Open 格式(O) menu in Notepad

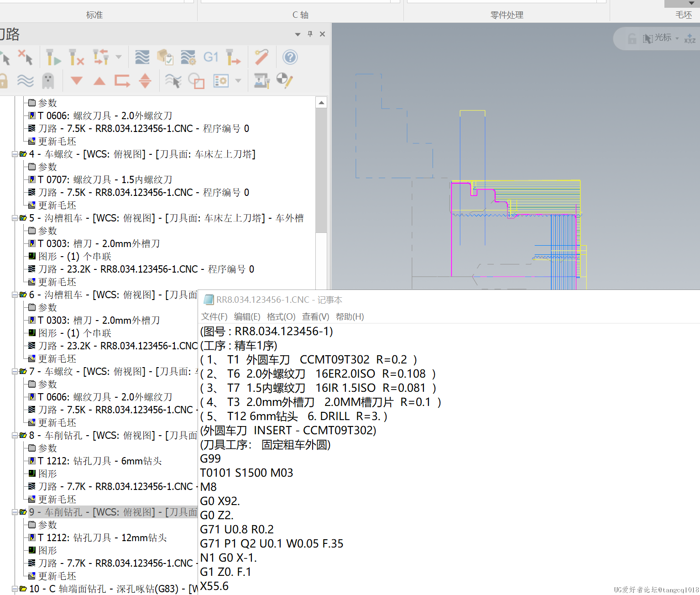[x=281, y=316]
